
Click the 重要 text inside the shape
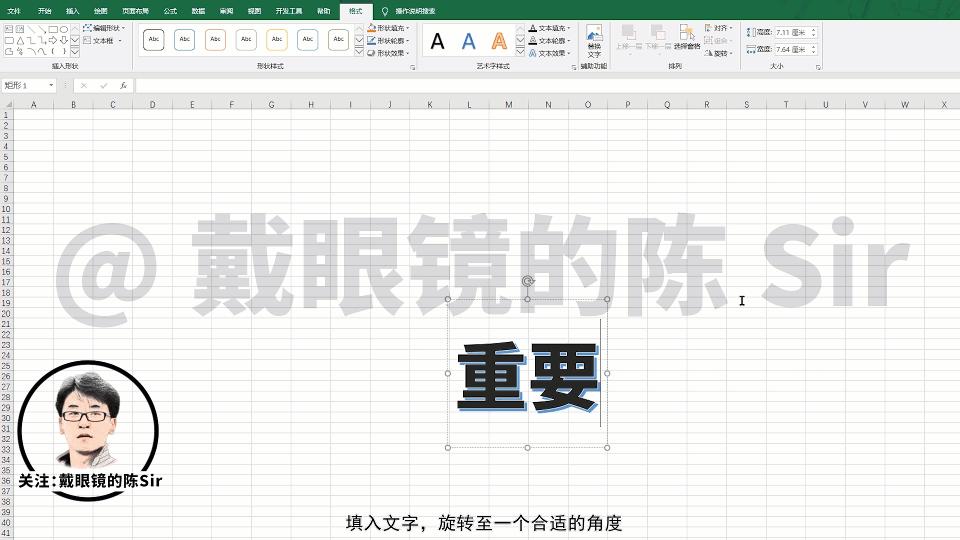pos(528,377)
